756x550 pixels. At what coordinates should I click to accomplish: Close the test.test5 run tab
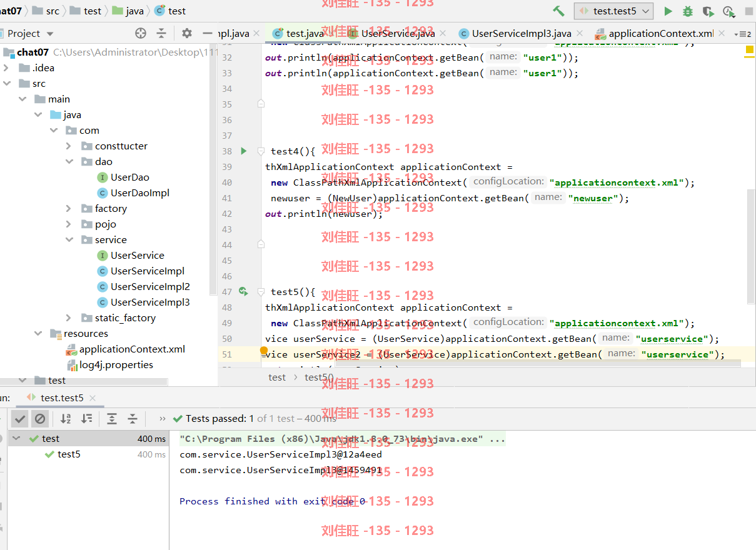pos(93,398)
